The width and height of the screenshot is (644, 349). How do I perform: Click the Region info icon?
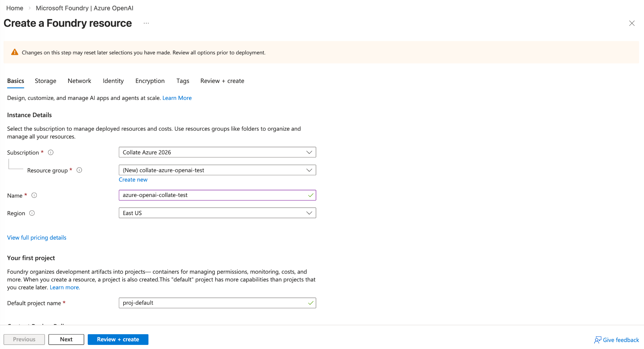32,213
